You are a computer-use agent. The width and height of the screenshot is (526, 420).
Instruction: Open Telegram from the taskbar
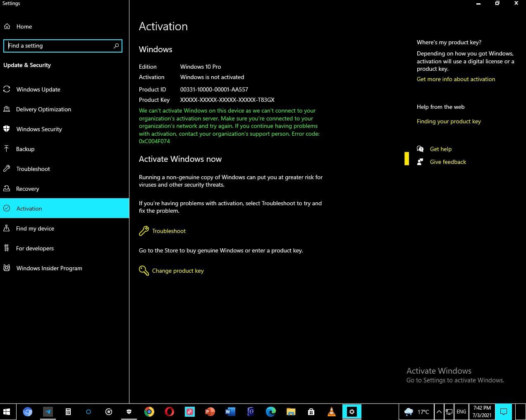tap(48, 412)
